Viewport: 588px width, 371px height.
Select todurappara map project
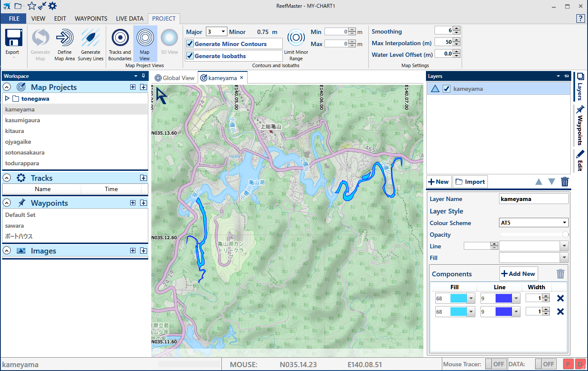[x=22, y=163]
